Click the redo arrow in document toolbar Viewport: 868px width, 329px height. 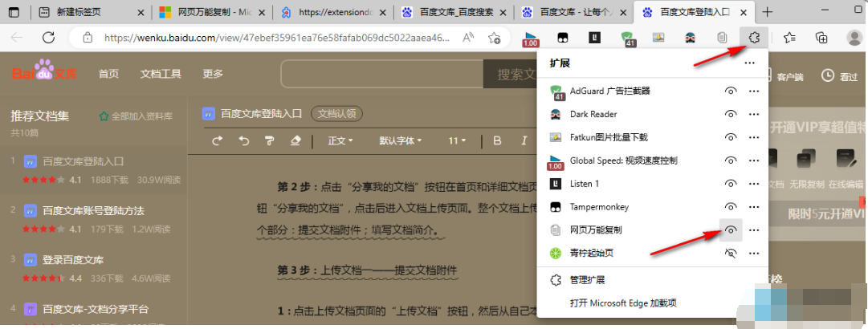pos(218,141)
